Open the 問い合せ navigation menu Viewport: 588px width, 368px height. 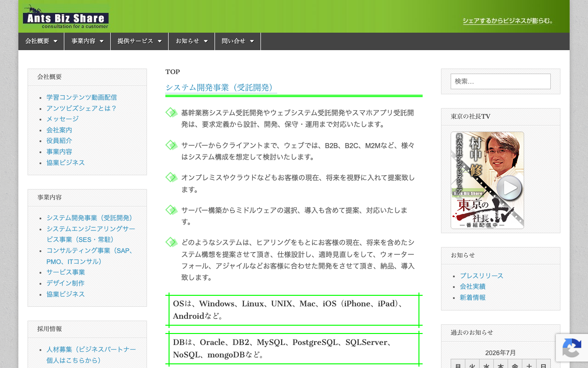coord(237,41)
